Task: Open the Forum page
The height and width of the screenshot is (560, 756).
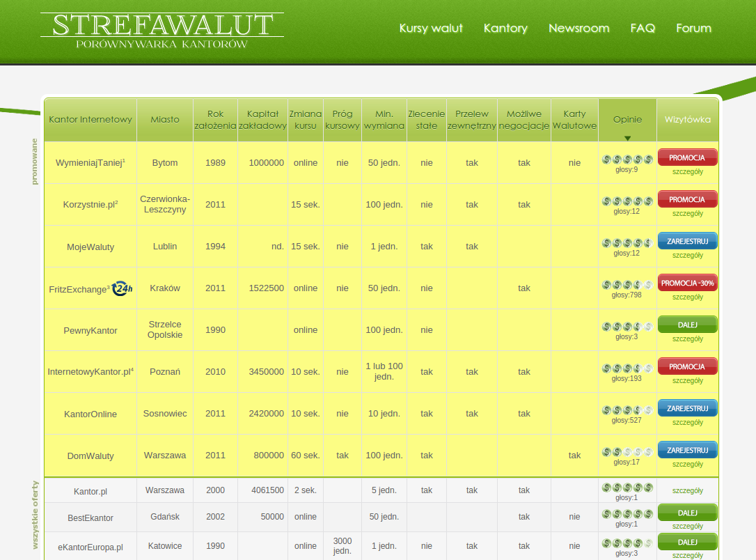Action: pos(694,28)
